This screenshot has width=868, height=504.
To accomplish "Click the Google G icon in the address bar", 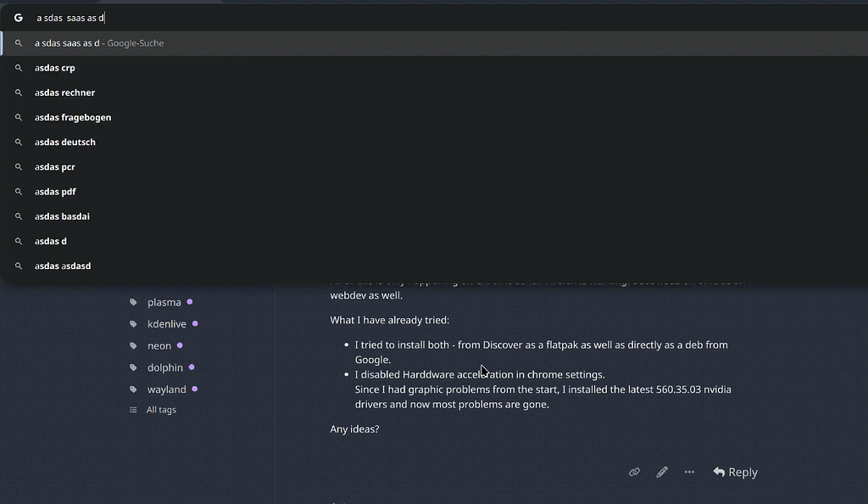I will coord(17,17).
